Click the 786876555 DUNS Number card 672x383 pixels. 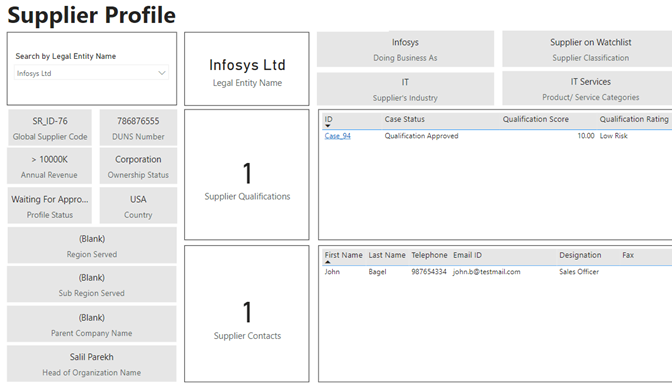[x=138, y=128]
